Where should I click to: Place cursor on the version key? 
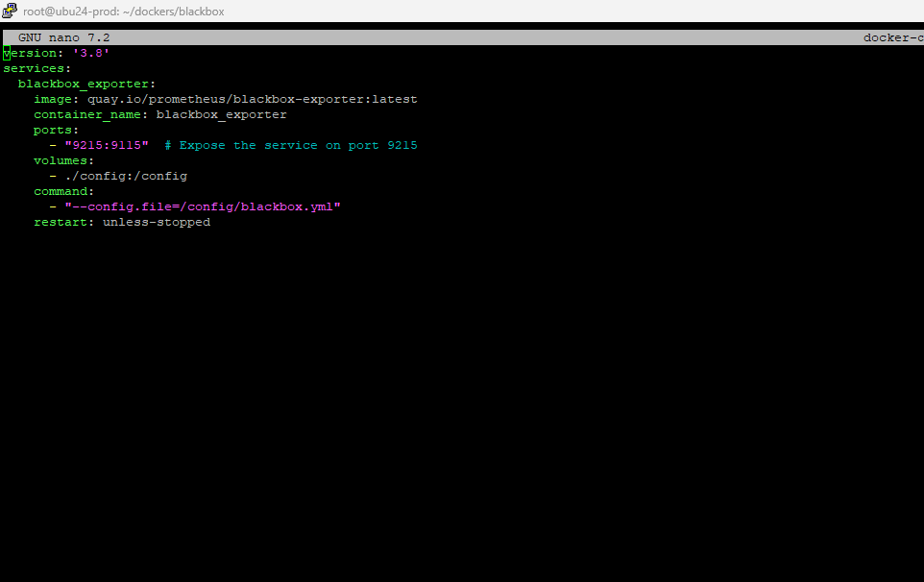click(x=30, y=53)
